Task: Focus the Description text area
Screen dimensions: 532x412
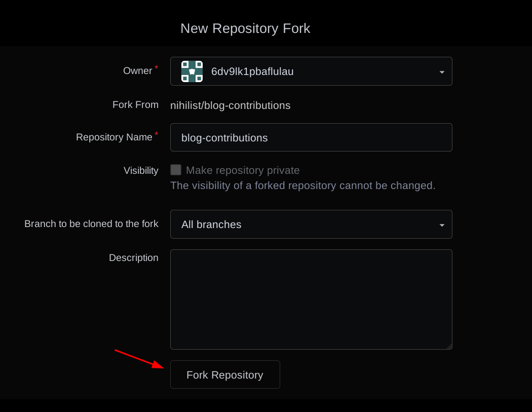Action: click(x=311, y=299)
